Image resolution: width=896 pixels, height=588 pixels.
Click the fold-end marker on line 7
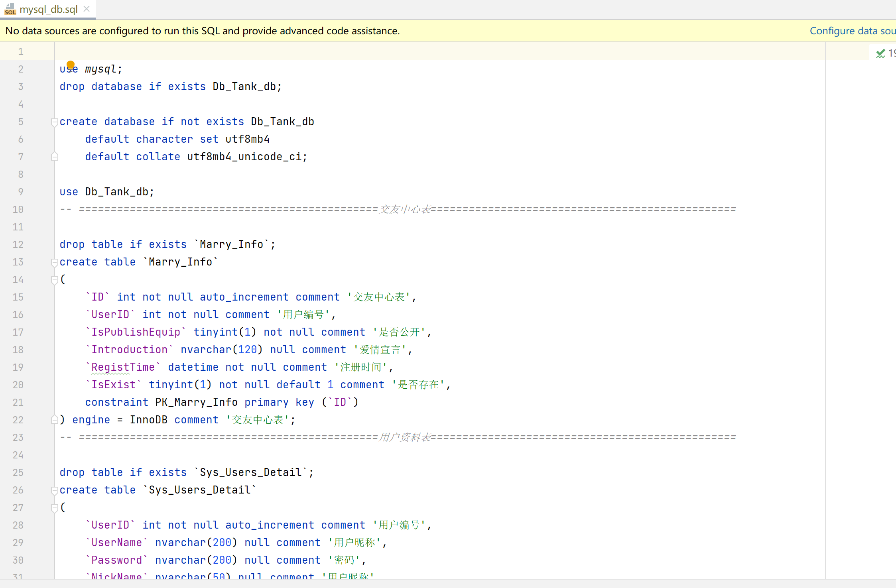coord(55,157)
